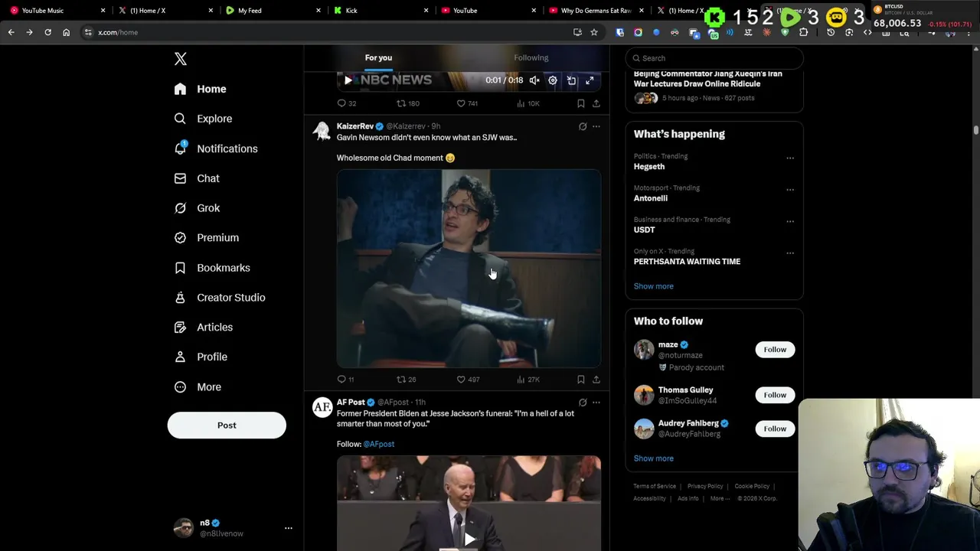The height and width of the screenshot is (551, 980).
Task: Toggle picture-in-picture on NBC News video
Action: [x=571, y=80]
